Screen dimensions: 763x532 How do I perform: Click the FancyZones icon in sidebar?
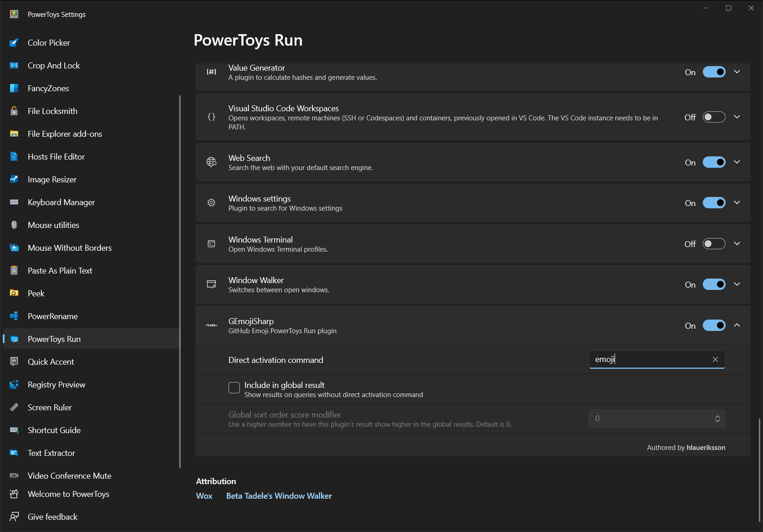tap(14, 88)
